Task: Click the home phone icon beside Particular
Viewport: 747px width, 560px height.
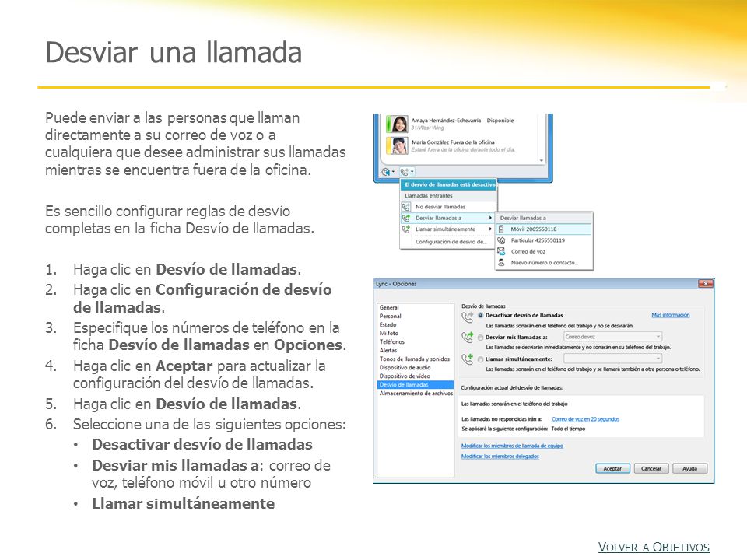Action: click(x=501, y=240)
